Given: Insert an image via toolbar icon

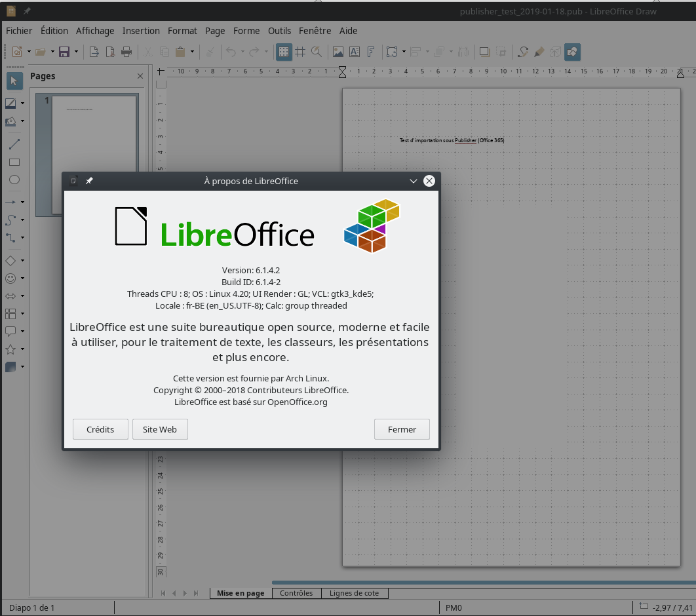Looking at the screenshot, I should pyautogui.click(x=338, y=52).
